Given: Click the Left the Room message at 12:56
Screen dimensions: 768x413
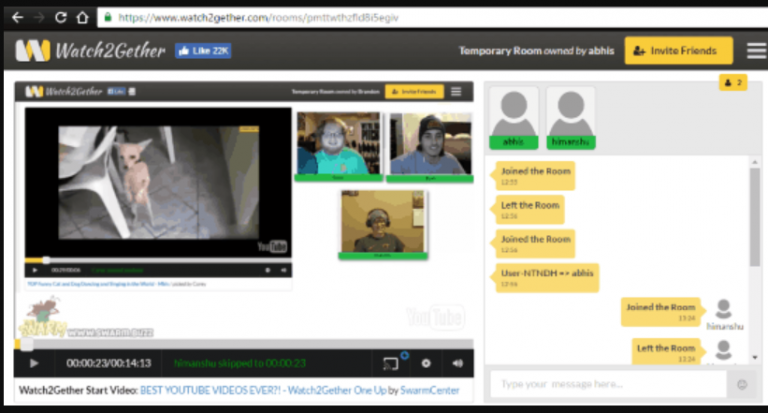Looking at the screenshot, I should [x=529, y=209].
